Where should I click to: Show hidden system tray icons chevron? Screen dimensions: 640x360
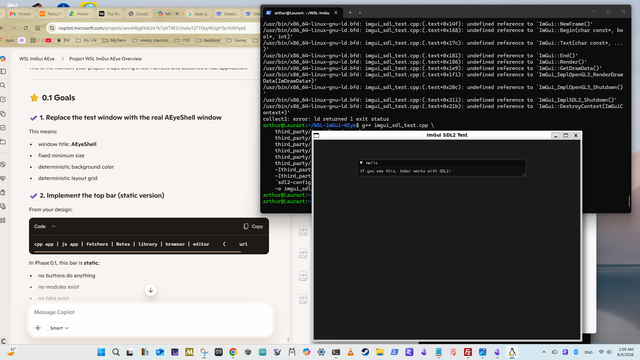544,352
